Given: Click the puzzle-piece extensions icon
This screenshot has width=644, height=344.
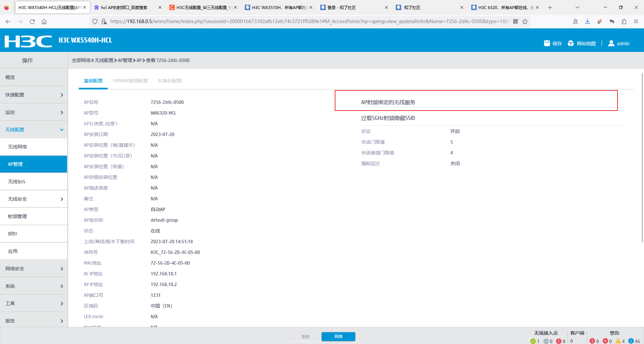Looking at the screenshot, I should coord(624,21).
